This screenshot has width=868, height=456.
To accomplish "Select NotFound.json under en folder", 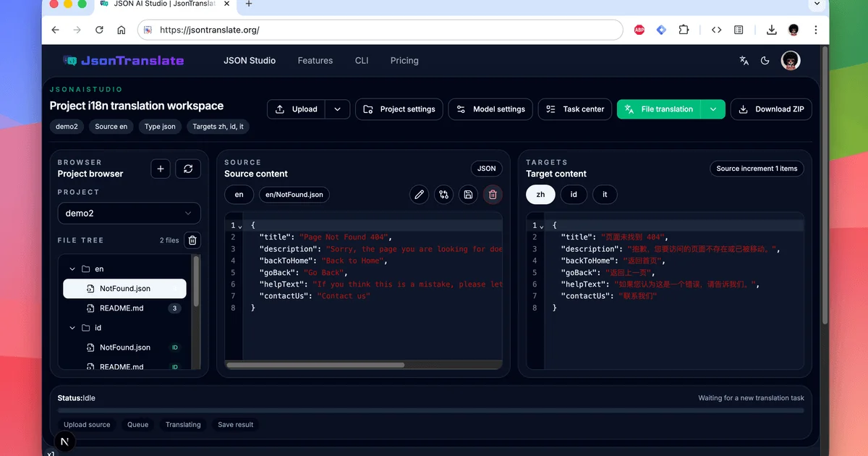I will (x=124, y=289).
